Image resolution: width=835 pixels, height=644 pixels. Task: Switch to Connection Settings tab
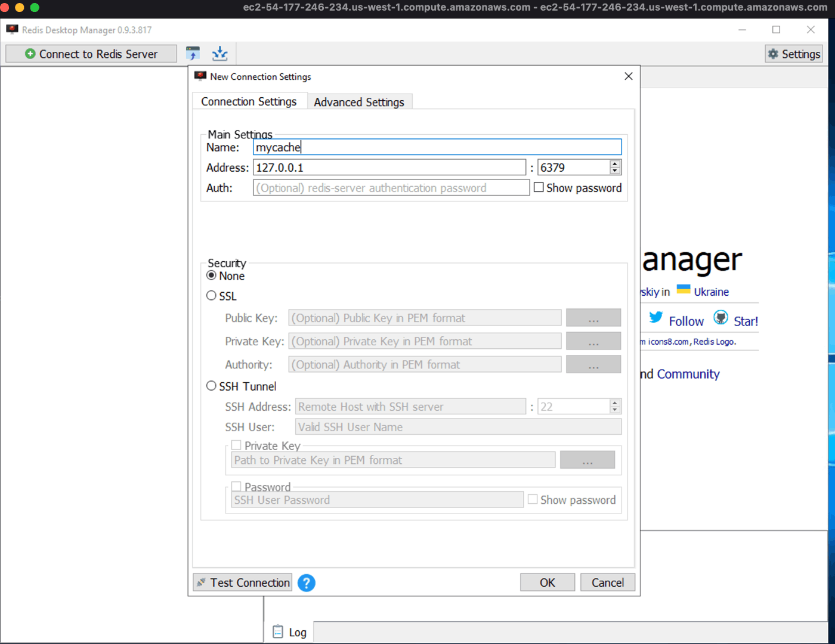tap(249, 101)
